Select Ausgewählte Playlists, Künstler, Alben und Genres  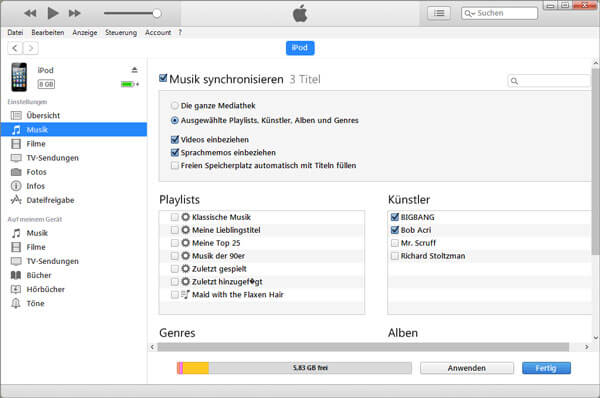pos(174,120)
